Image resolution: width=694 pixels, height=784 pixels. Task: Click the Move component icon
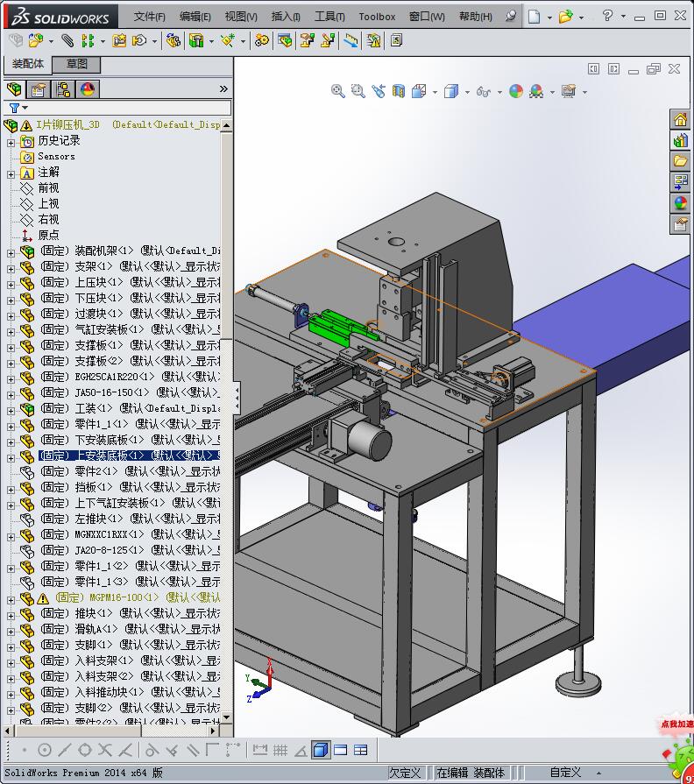coord(139,40)
